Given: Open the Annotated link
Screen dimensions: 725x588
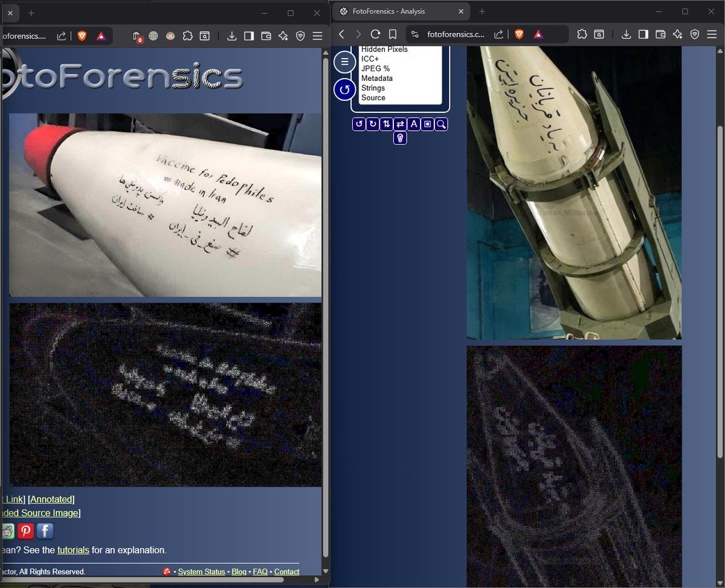Looking at the screenshot, I should click(52, 499).
